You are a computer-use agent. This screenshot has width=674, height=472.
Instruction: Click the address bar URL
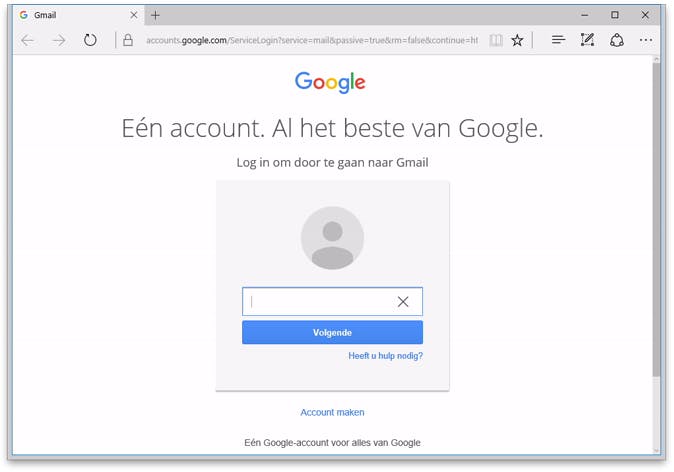(x=312, y=40)
